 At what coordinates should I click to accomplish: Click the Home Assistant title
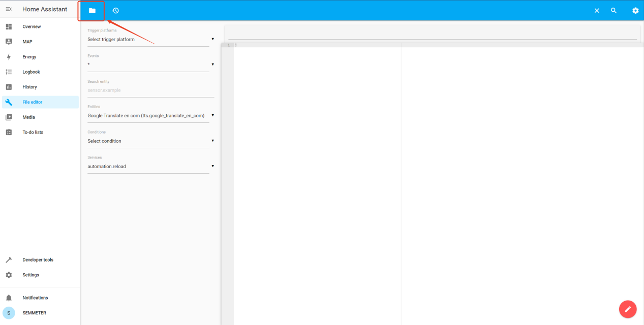pyautogui.click(x=45, y=9)
